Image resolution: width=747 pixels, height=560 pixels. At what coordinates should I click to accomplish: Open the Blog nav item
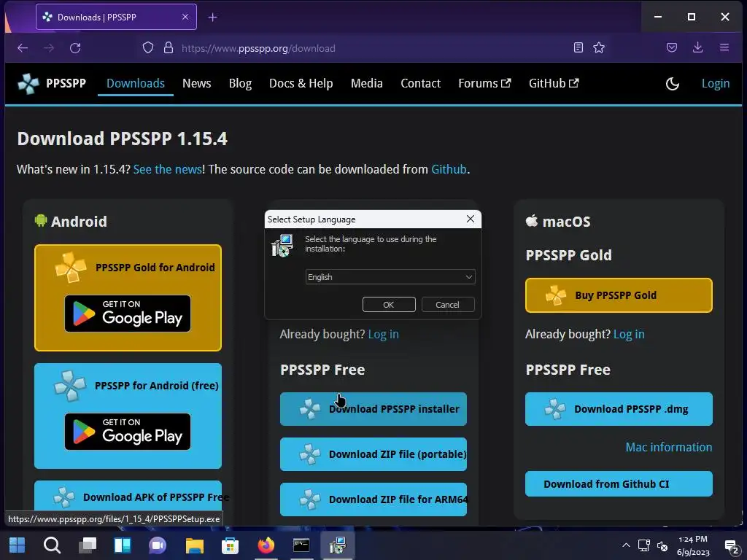click(x=240, y=83)
